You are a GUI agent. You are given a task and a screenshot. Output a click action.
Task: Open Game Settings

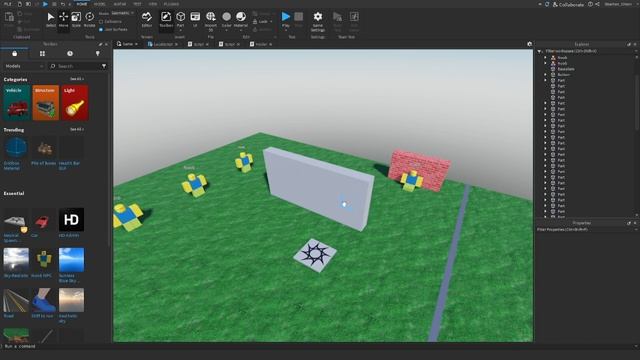point(318,21)
